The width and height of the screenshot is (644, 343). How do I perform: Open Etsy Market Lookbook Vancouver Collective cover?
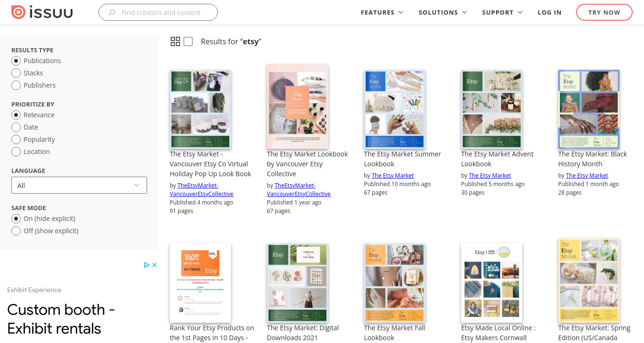(297, 107)
